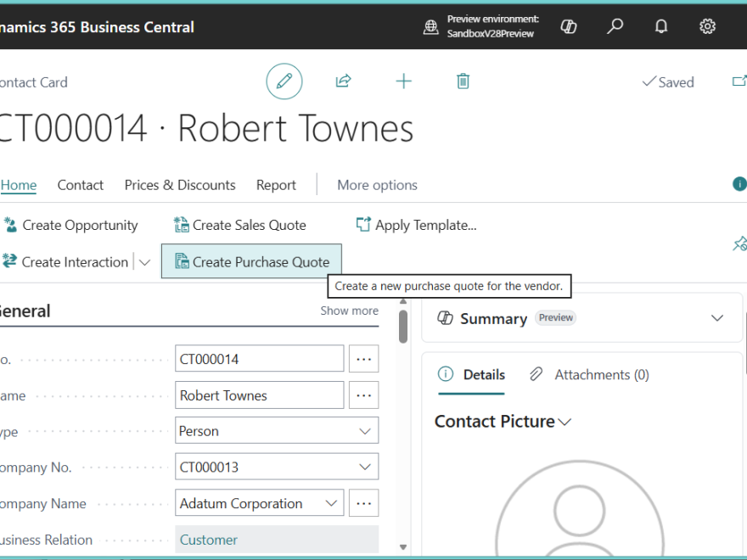Click the share icon in header
The width and height of the screenshot is (747, 560).
[x=343, y=81]
